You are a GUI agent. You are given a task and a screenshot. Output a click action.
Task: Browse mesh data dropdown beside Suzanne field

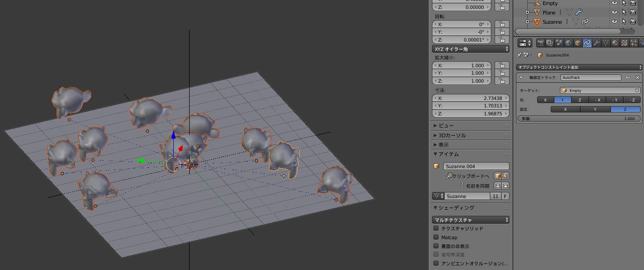click(x=438, y=196)
